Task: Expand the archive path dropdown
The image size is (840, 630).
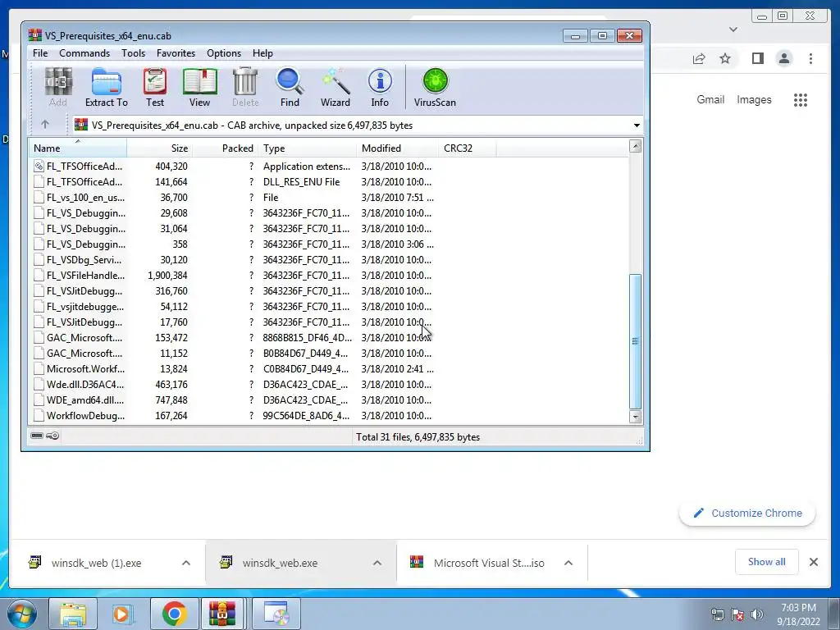Action: point(637,126)
